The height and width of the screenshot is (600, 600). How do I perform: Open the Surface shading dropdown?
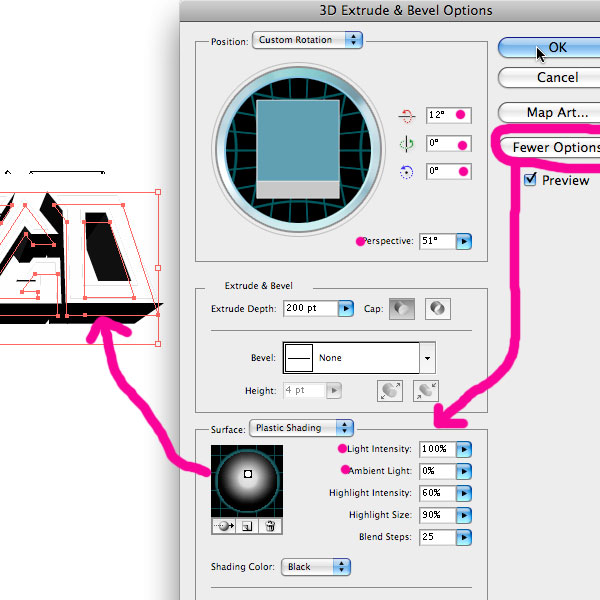pos(301,428)
